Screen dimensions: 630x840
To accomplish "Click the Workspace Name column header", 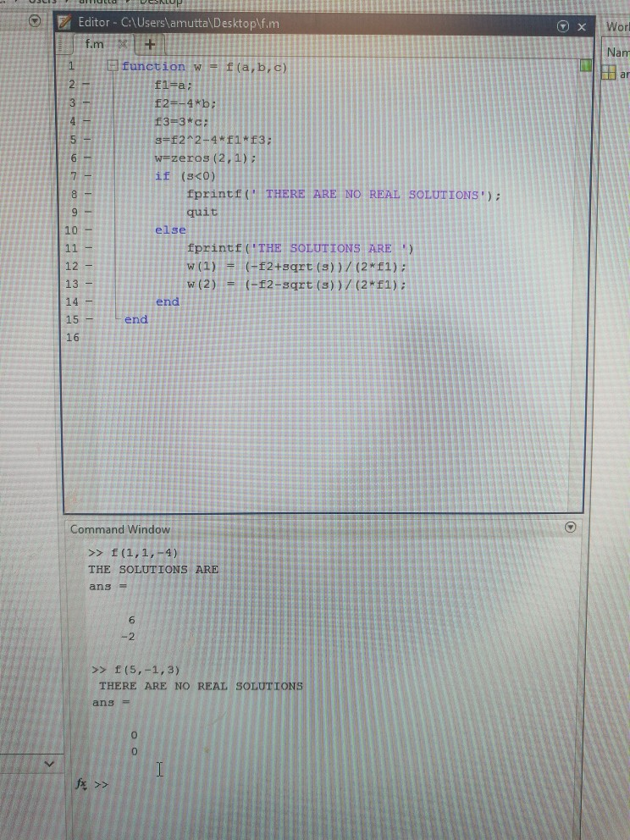I will [617, 52].
